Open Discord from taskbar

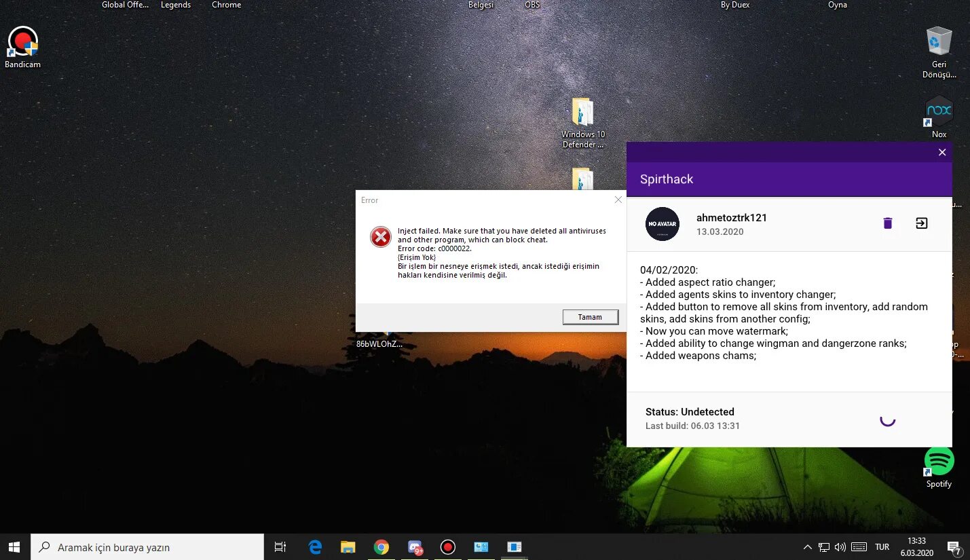pyautogui.click(x=415, y=547)
